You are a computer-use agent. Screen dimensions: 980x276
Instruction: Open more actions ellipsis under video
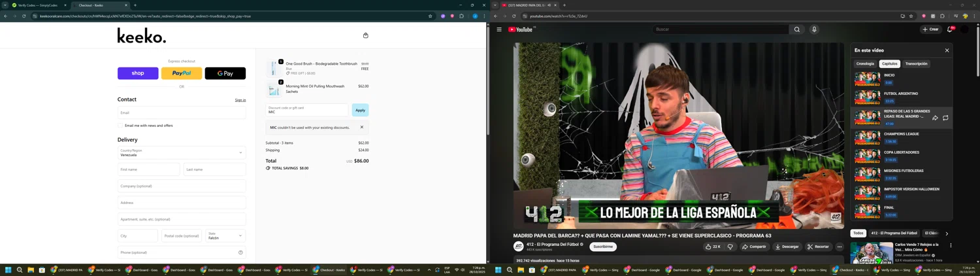coord(840,247)
